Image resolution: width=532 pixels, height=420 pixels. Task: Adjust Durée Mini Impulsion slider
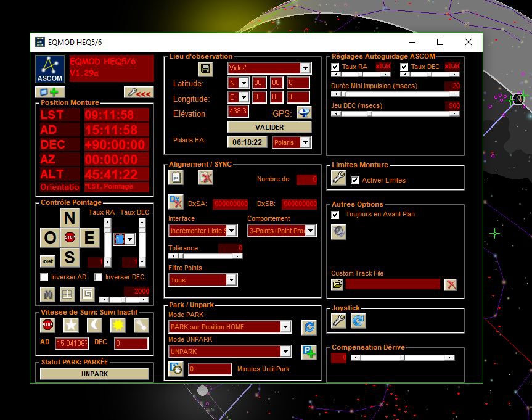coord(395,94)
